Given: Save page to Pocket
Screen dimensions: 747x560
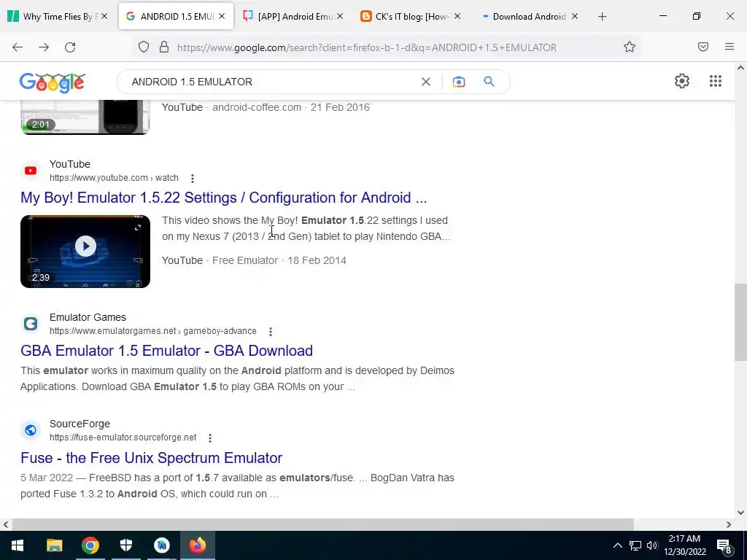Looking at the screenshot, I should tap(703, 47).
